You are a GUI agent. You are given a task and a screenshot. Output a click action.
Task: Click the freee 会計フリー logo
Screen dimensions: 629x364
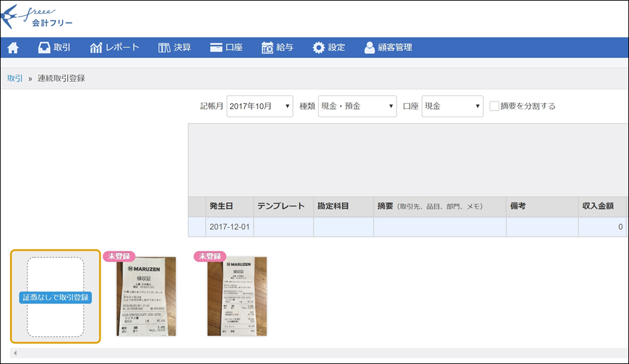[36, 17]
